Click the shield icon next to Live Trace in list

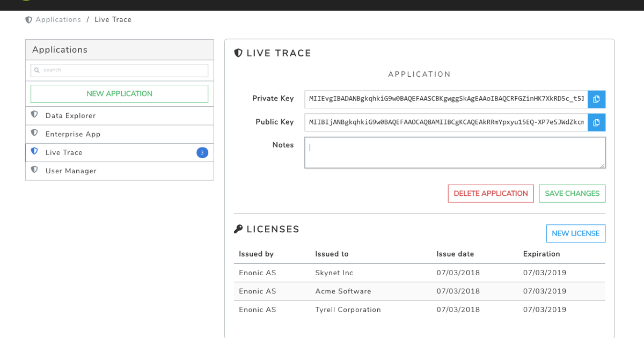click(34, 152)
